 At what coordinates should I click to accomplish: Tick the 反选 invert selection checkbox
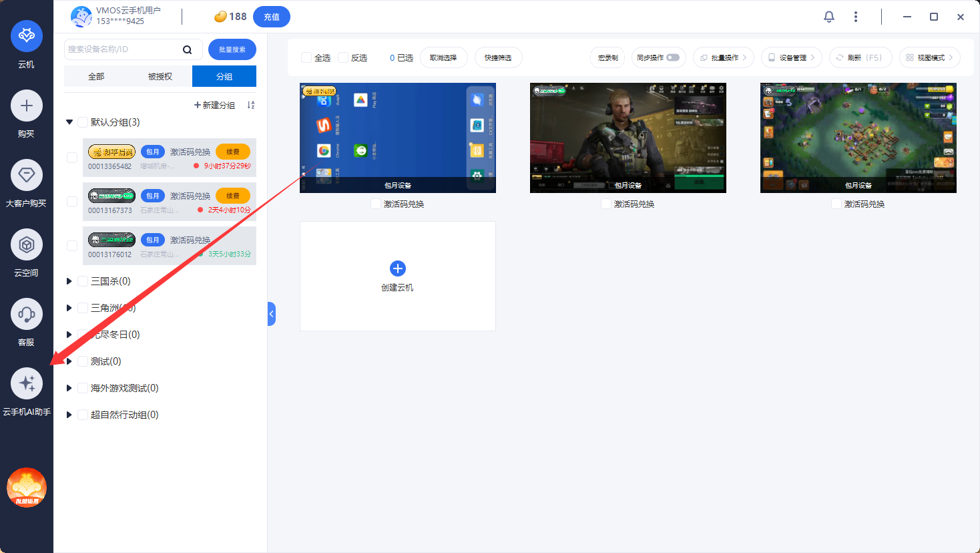(x=343, y=57)
